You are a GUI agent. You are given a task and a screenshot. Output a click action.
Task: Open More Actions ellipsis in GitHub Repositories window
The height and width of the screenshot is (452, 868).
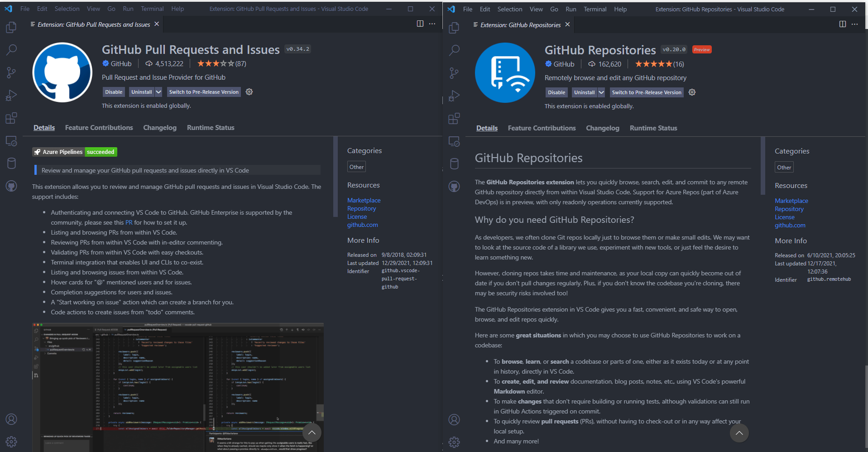[855, 24]
